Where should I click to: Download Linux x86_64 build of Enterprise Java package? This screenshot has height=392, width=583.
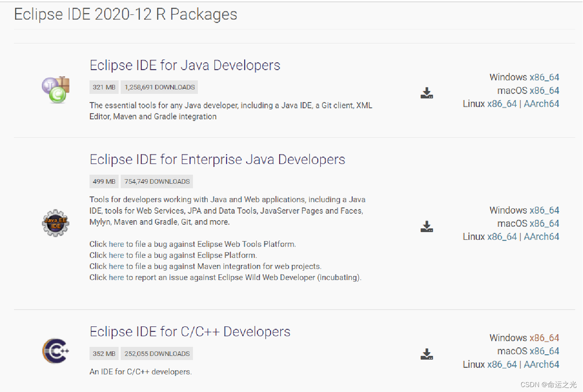502,237
